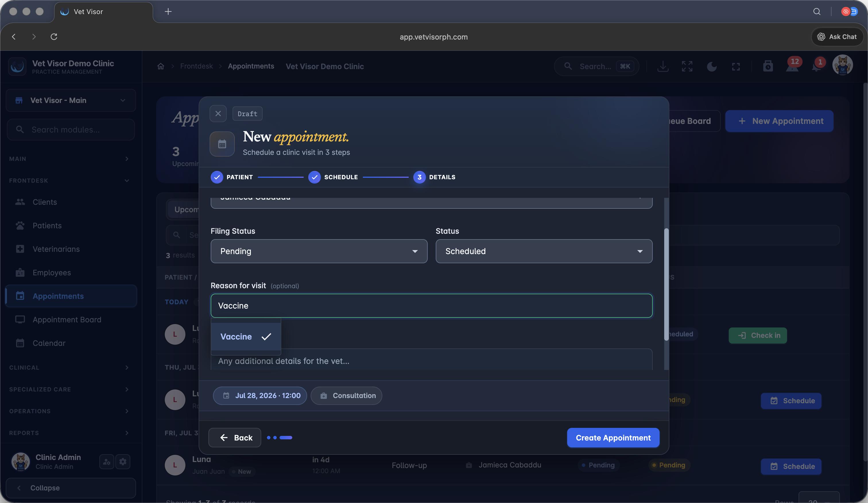
Task: Jump to the PATIENT step
Action: coord(232,177)
